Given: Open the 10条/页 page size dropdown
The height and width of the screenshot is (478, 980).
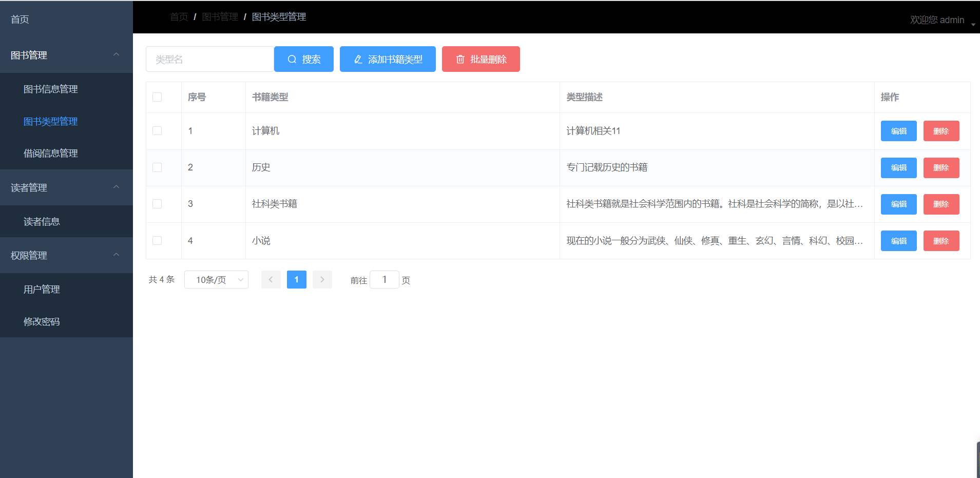Looking at the screenshot, I should (216, 280).
